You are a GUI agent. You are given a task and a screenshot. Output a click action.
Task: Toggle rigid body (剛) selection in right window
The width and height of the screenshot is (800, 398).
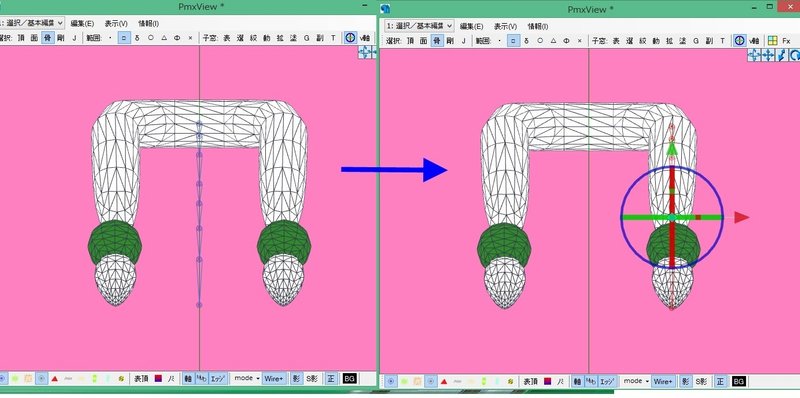click(x=450, y=41)
